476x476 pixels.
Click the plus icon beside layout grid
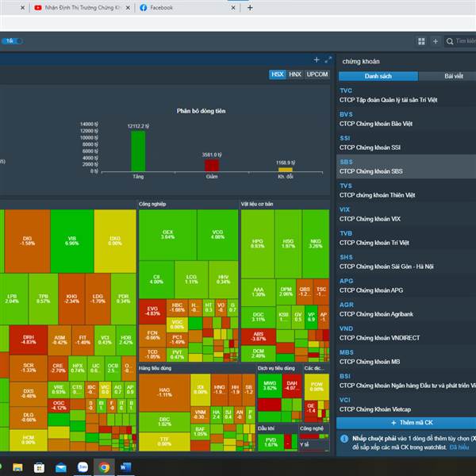click(x=436, y=41)
